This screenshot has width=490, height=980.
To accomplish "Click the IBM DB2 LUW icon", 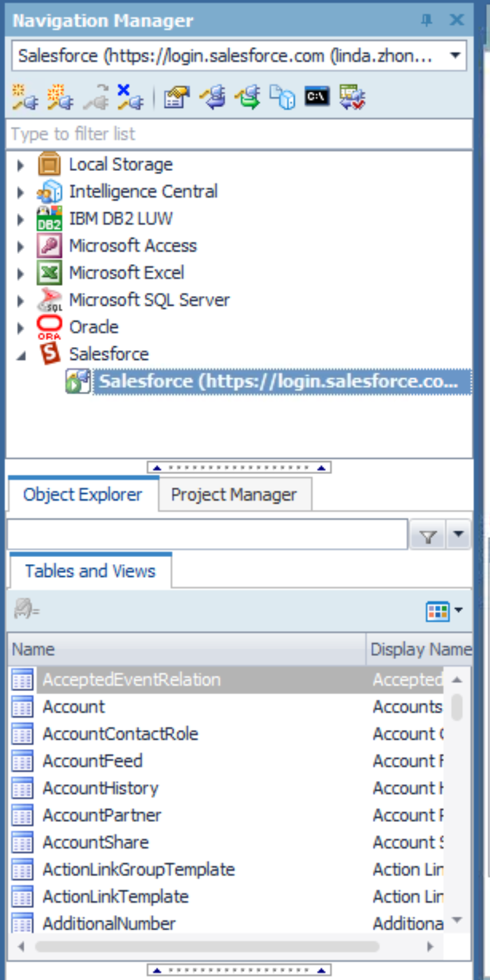I will (49, 218).
